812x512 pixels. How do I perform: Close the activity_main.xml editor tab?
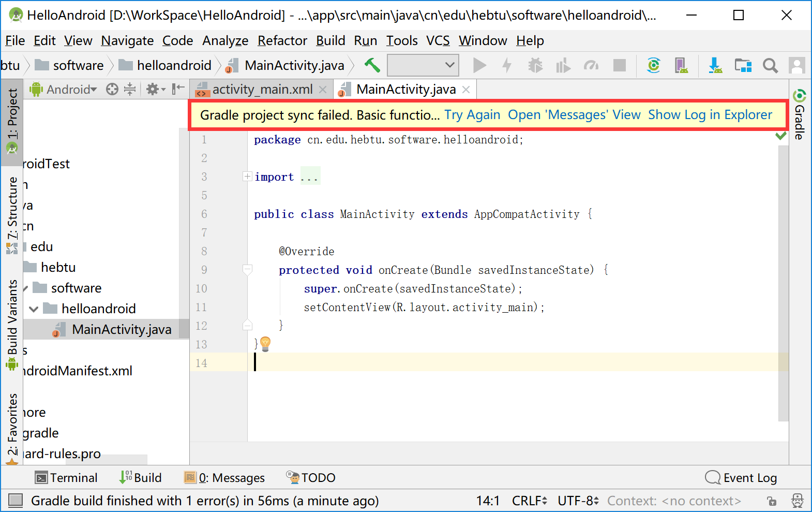323,90
